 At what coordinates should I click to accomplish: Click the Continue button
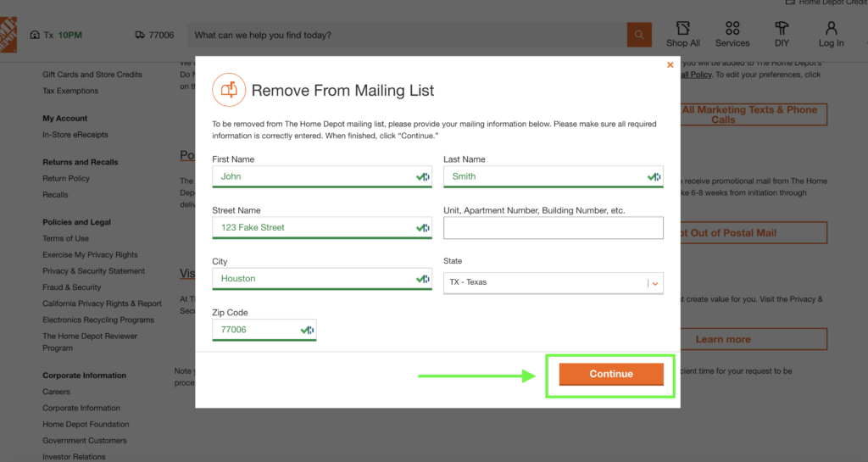click(611, 374)
